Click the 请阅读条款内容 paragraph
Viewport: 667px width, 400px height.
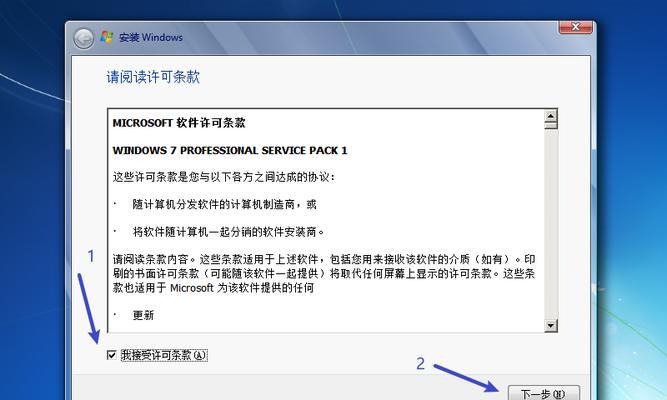tap(324, 273)
